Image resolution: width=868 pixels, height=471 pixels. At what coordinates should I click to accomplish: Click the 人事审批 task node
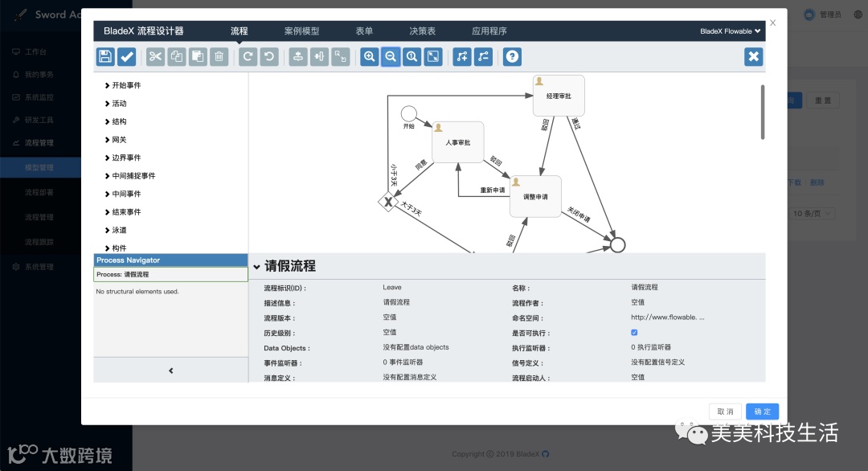coord(458,142)
